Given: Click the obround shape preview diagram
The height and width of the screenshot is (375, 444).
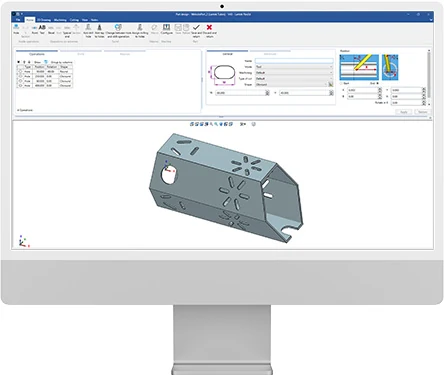Looking at the screenshot, I should point(222,74).
